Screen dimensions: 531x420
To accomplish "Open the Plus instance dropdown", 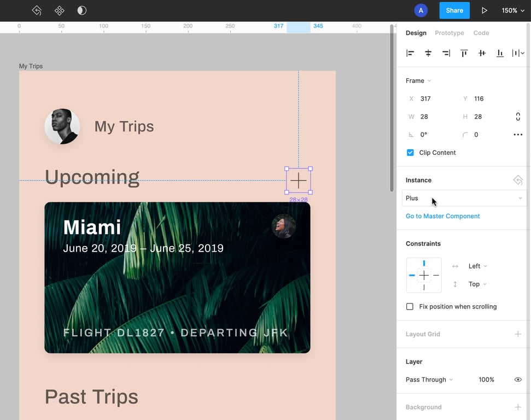I will tap(464, 198).
